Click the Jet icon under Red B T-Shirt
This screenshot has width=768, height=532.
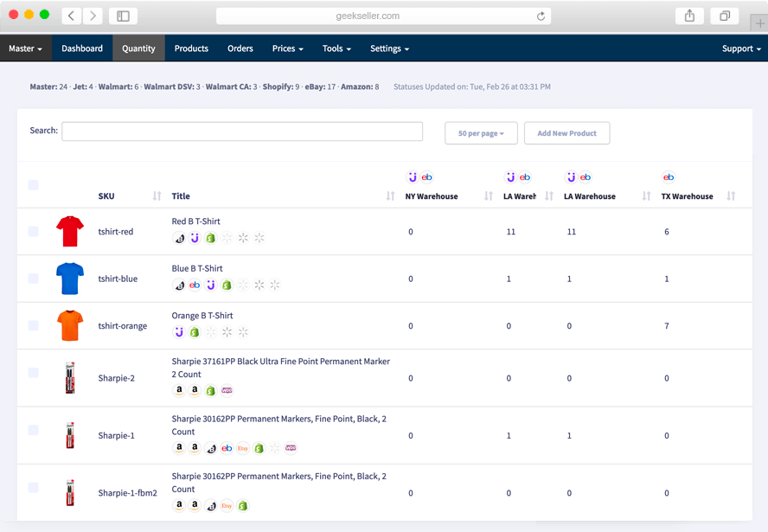tap(195, 238)
